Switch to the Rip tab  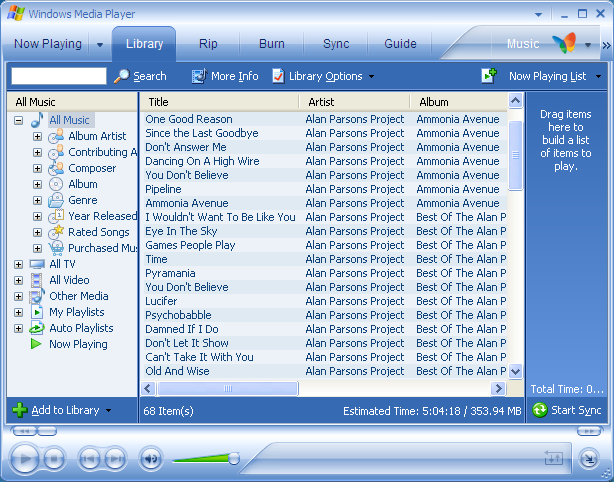pyautogui.click(x=208, y=43)
